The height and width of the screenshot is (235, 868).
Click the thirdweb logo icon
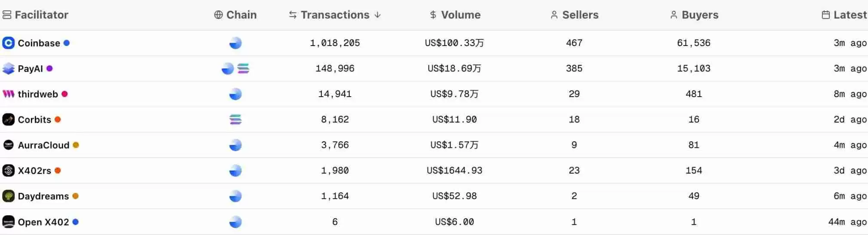[8, 94]
